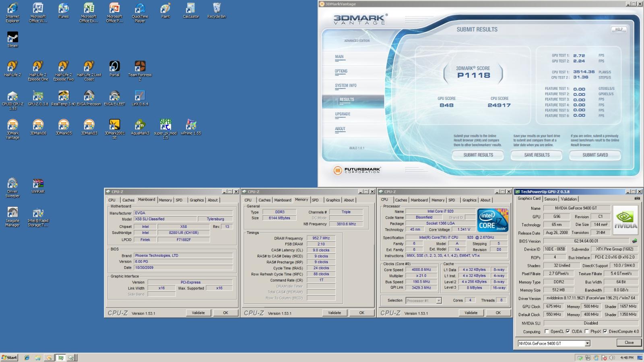Click the Half-Life 2 Lost Coast icon
This screenshot has width=644, height=362.
89,71
